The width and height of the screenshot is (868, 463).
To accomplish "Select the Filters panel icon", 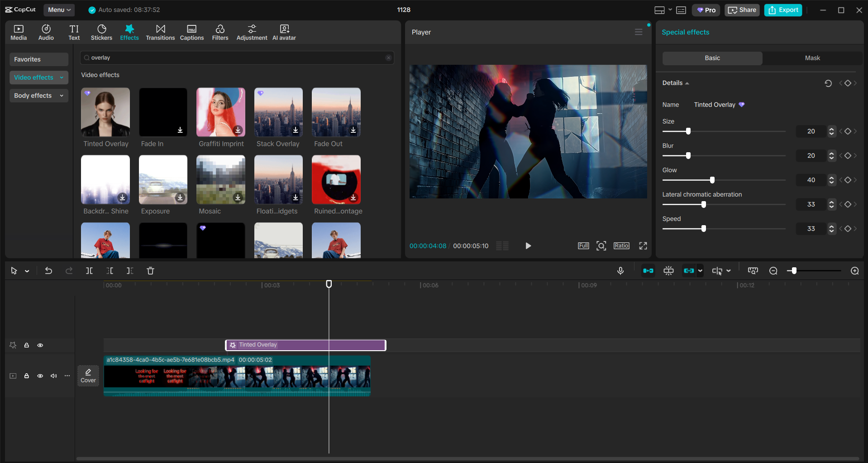I will point(220,32).
